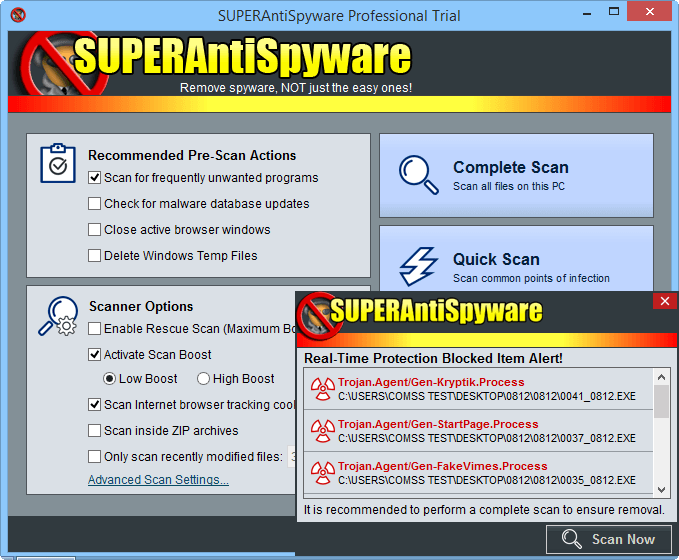Click the Complete Scan magnifying glass icon
The height and width of the screenshot is (560, 679).
pyautogui.click(x=418, y=175)
